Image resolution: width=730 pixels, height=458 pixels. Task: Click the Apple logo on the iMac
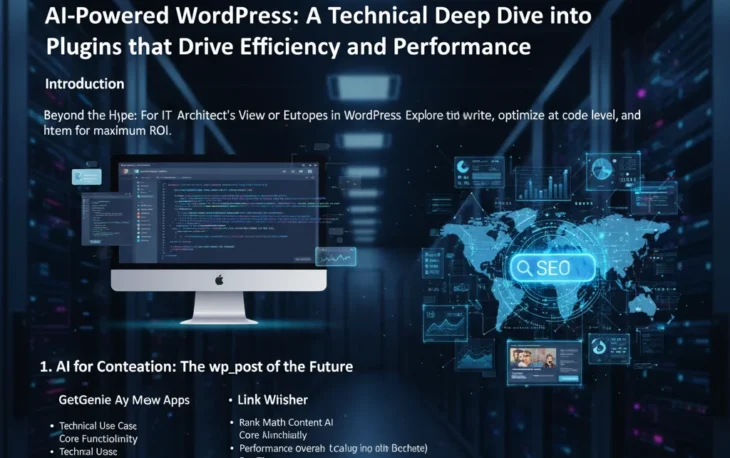pyautogui.click(x=218, y=281)
